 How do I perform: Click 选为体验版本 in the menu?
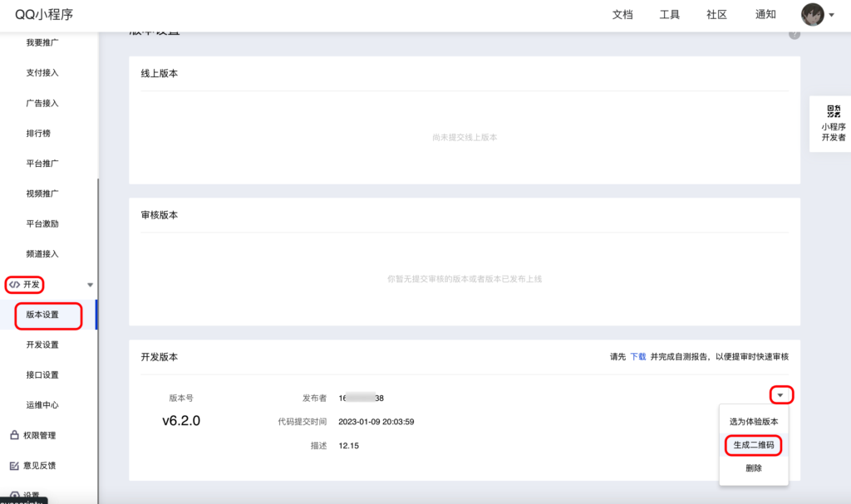752,421
